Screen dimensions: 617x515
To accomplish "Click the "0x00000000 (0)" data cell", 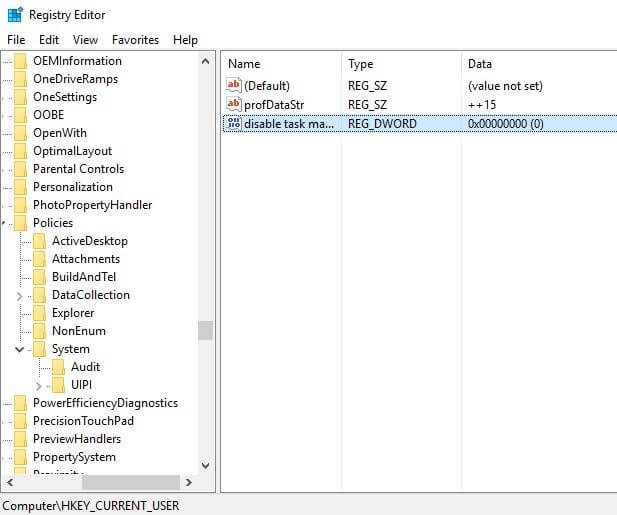I will pyautogui.click(x=506, y=124).
